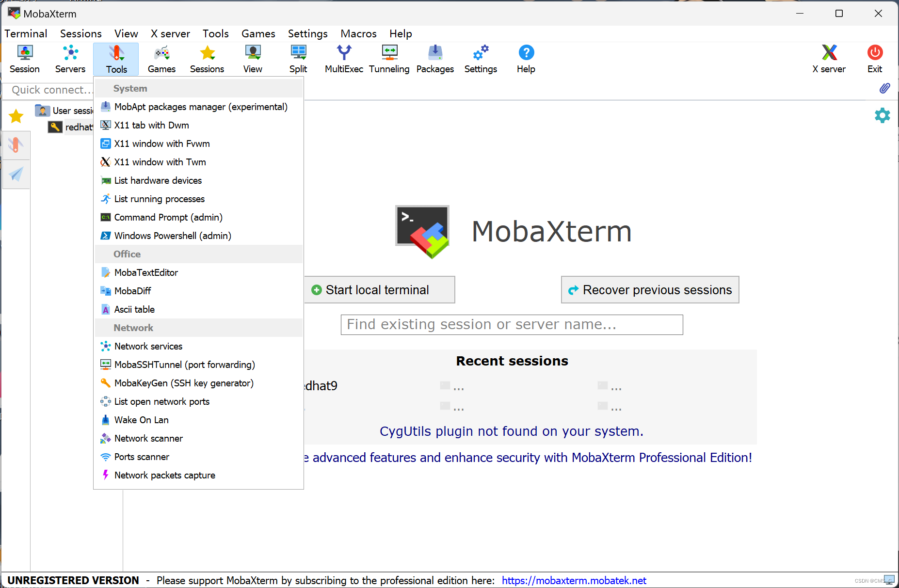Select List open network ports
Viewport: 899px width, 588px height.
pos(199,401)
